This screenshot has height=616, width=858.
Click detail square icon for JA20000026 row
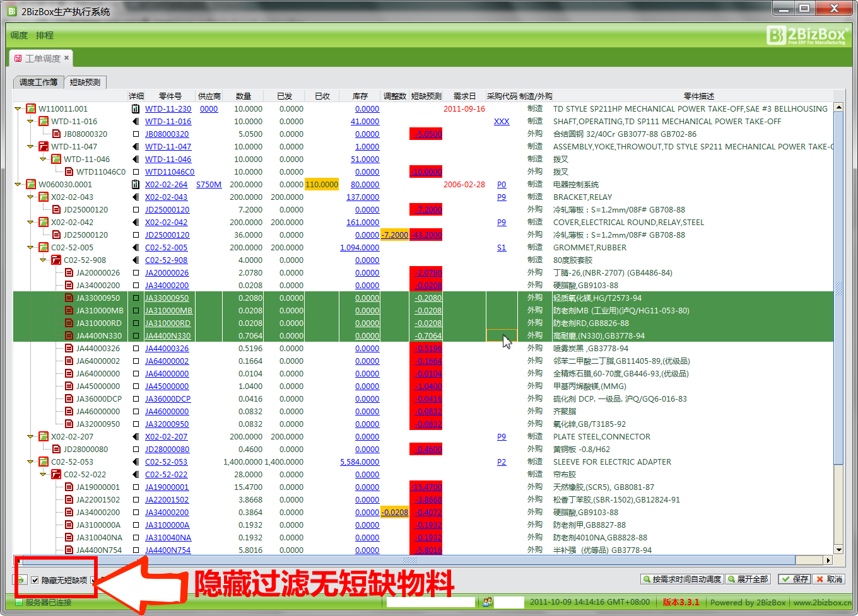(136, 272)
